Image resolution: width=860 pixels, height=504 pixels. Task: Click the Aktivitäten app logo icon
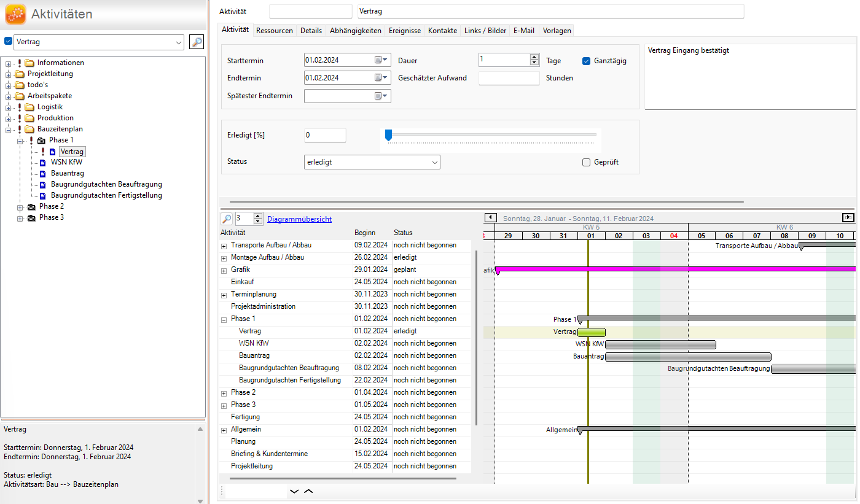tap(15, 14)
